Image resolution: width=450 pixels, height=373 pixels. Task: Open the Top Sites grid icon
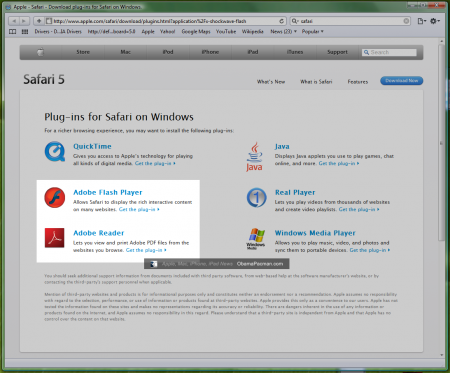pyautogui.click(x=25, y=32)
